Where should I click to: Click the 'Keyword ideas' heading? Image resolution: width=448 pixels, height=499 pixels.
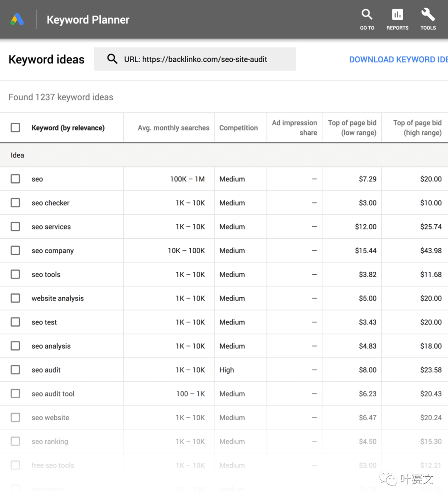(46, 60)
